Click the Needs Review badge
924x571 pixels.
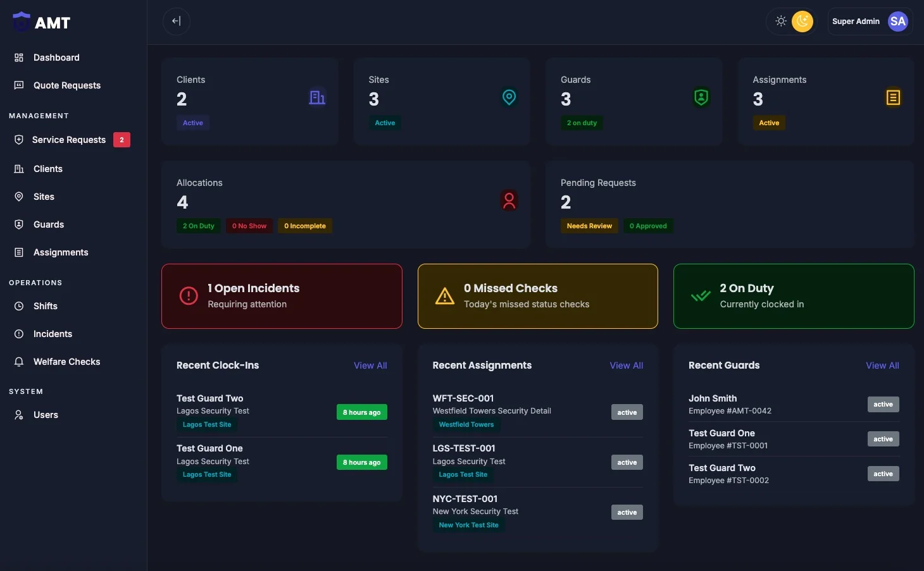[x=589, y=226]
